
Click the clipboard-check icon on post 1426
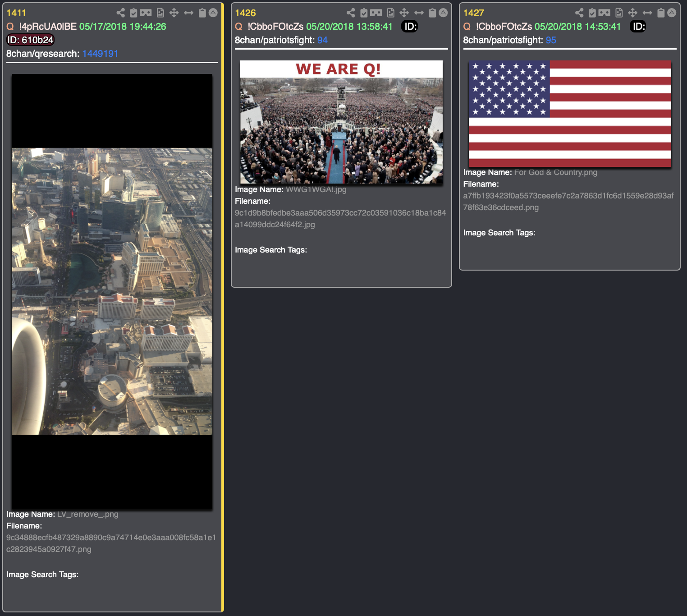364,13
